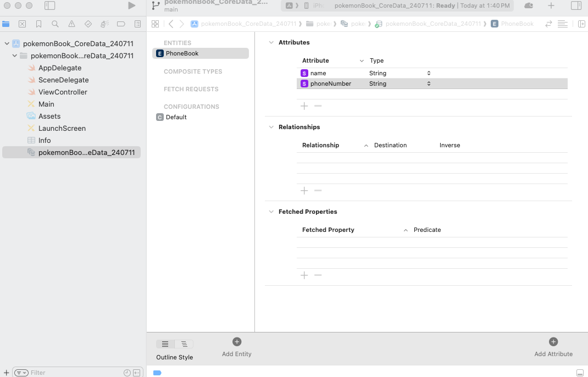Screen dimensions: 588x377
Task: Add a relationship with the plus button
Action: click(x=304, y=191)
